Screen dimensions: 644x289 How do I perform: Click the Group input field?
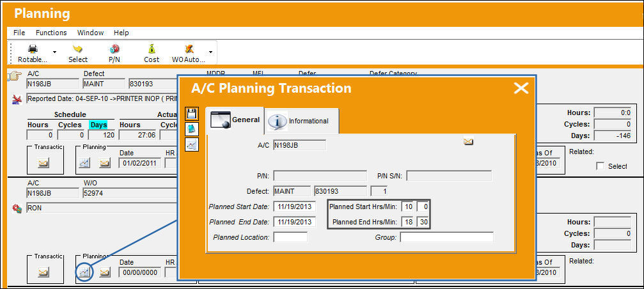447,237
